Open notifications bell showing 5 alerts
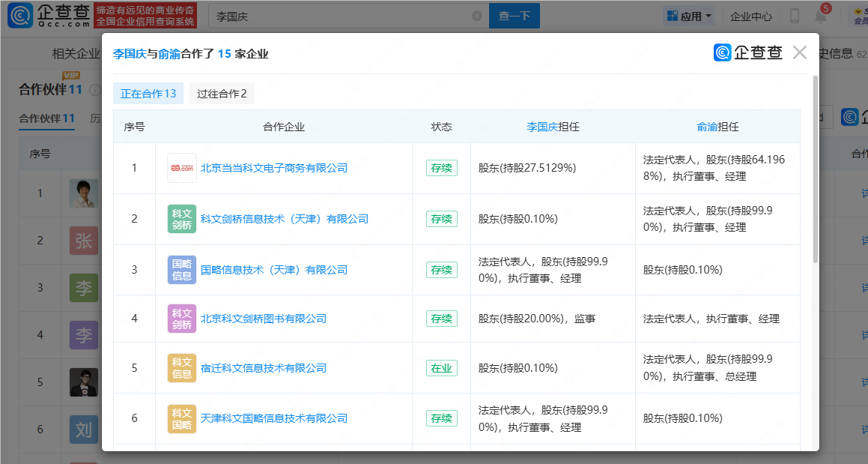The width and height of the screenshot is (868, 464). pos(821,15)
